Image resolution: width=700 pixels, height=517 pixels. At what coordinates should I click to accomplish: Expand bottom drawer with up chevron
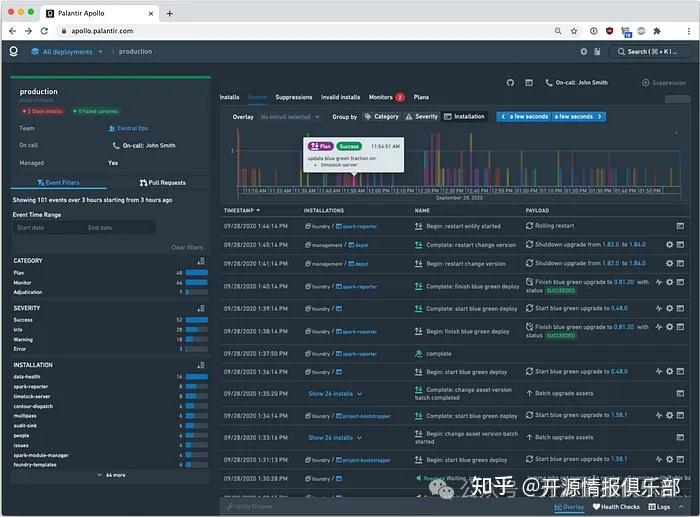(x=681, y=507)
